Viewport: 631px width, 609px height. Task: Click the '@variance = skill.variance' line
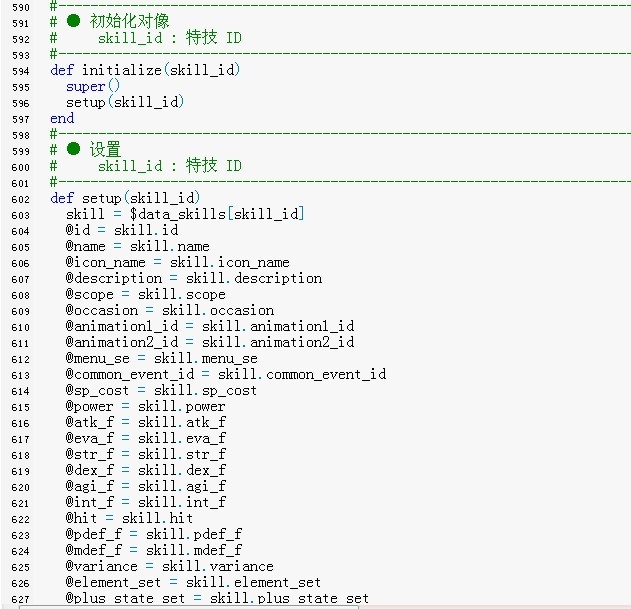click(169, 566)
